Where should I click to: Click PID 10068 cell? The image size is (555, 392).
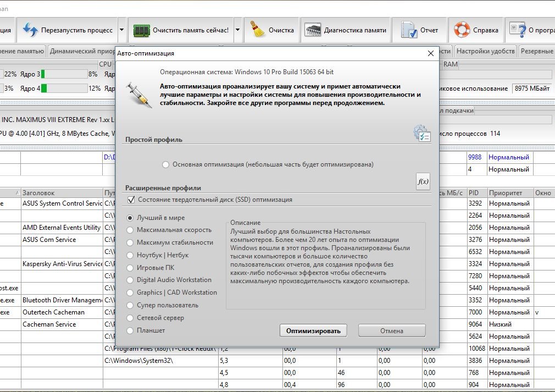pos(477,349)
